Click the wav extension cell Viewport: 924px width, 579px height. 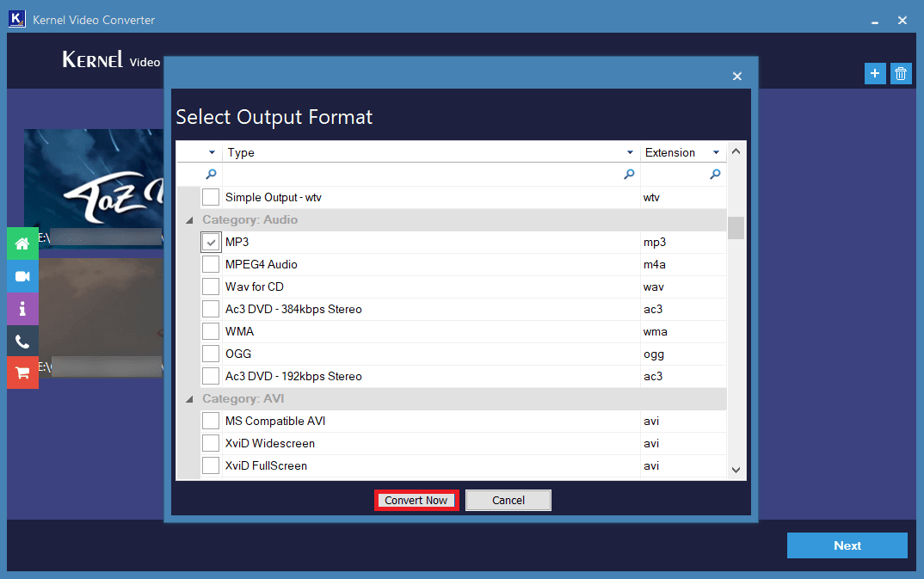tap(684, 286)
